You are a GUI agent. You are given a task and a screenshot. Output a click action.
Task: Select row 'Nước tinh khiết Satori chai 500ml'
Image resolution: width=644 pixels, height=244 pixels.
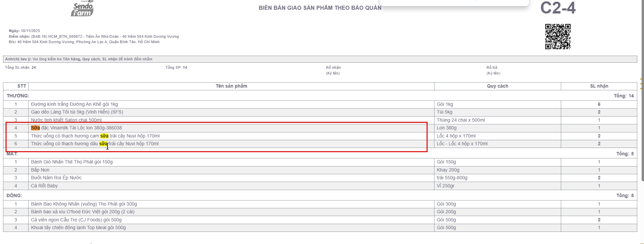(x=320, y=120)
